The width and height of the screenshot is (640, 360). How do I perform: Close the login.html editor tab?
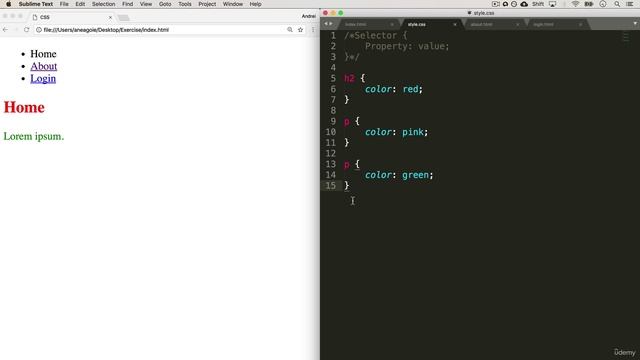pyautogui.click(x=580, y=24)
